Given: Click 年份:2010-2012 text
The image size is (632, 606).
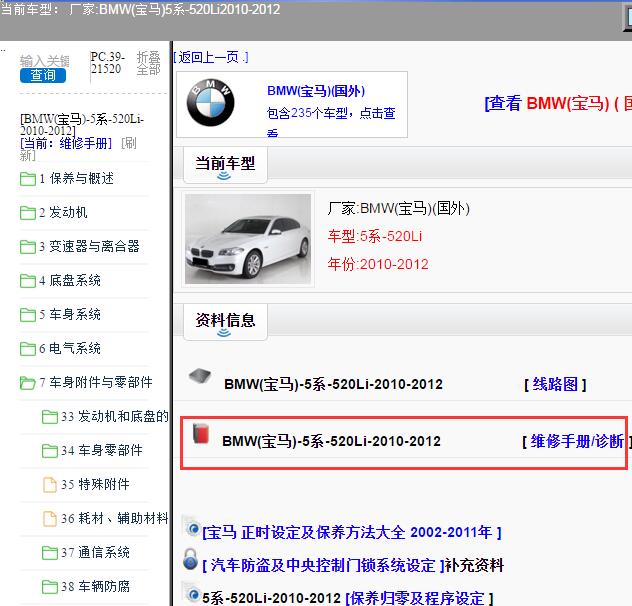Looking at the screenshot, I should click(378, 264).
